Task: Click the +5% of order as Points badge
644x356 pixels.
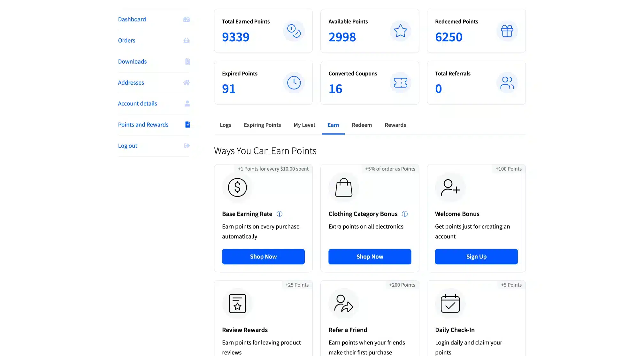Action: coord(390,169)
